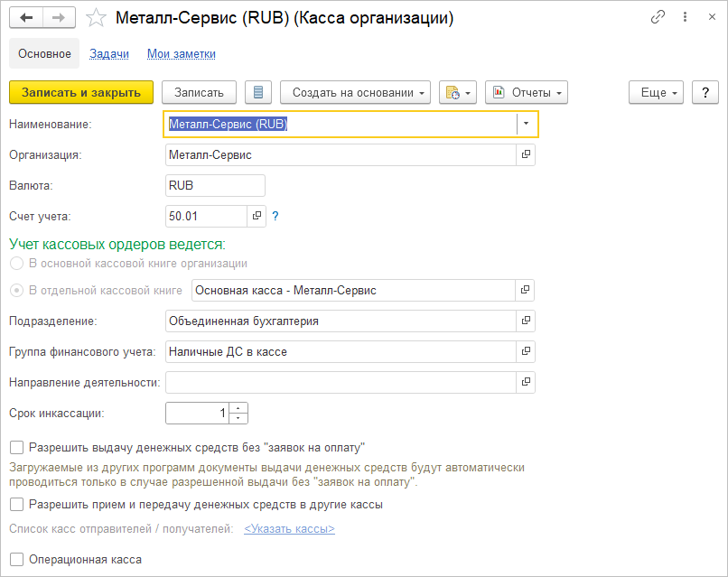This screenshot has height=577, width=728.
Task: Open the Счет учета 50.01 record icon
Action: (257, 216)
